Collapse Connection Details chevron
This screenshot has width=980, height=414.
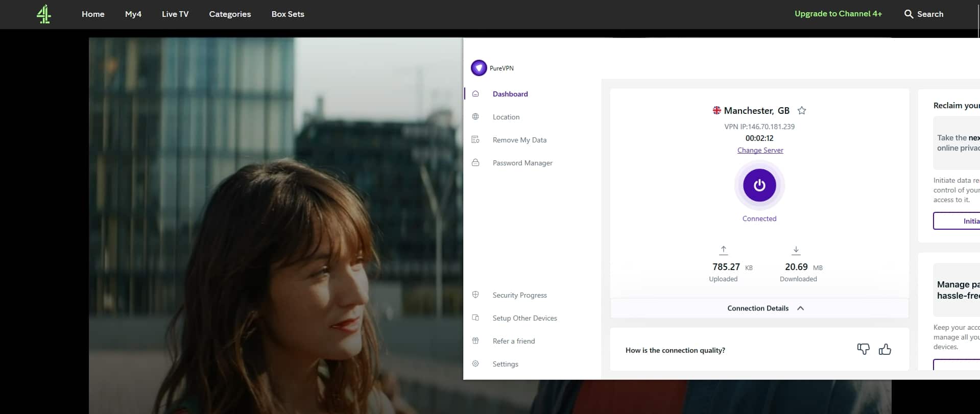(x=801, y=308)
